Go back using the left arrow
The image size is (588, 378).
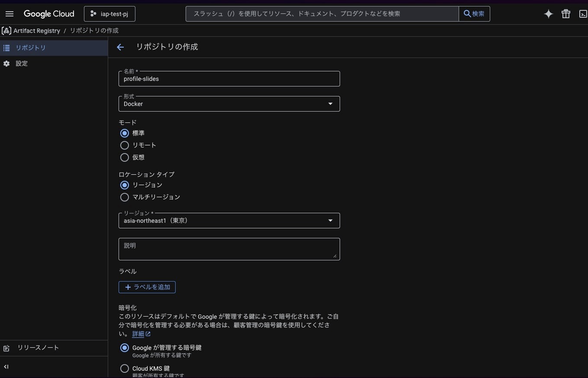coord(120,47)
